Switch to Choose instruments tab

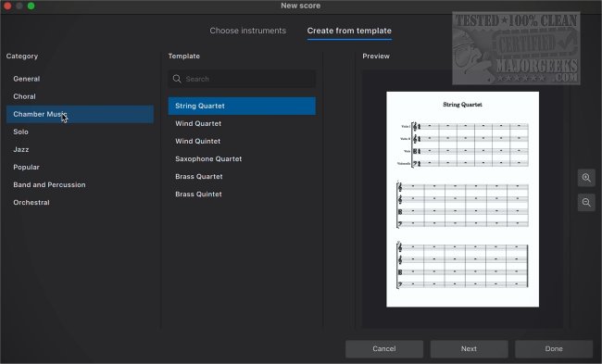247,31
